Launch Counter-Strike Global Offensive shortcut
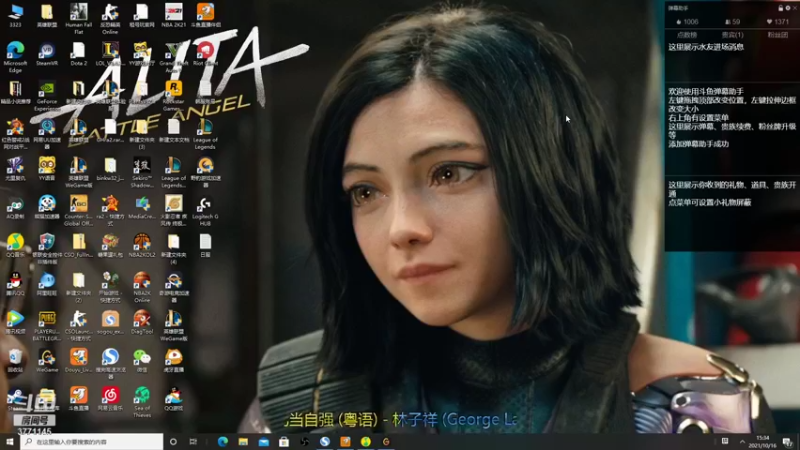The width and height of the screenshot is (800, 450). click(x=78, y=210)
